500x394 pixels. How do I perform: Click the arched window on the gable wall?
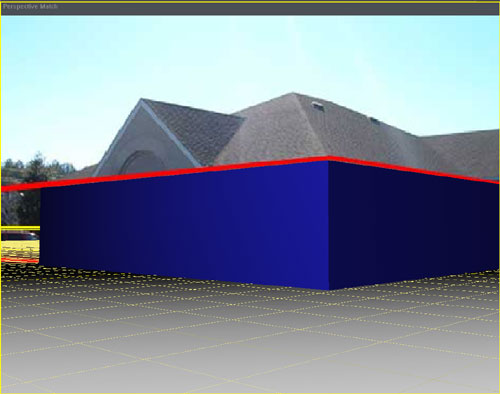coord(142,163)
